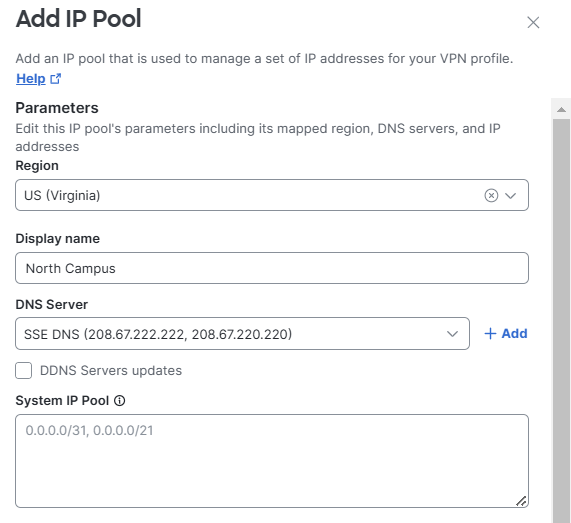The width and height of the screenshot is (571, 523).
Task: Show System IP Pool info tooltip icon
Action: [119, 401]
